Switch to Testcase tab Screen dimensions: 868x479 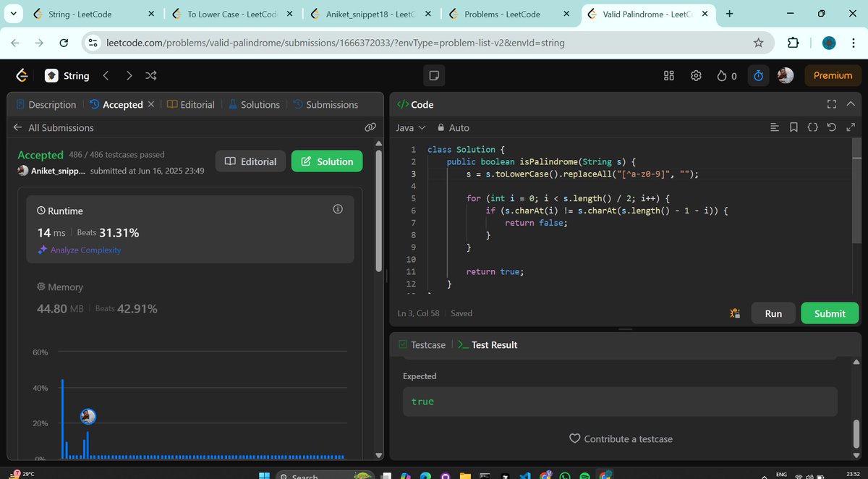(x=422, y=345)
